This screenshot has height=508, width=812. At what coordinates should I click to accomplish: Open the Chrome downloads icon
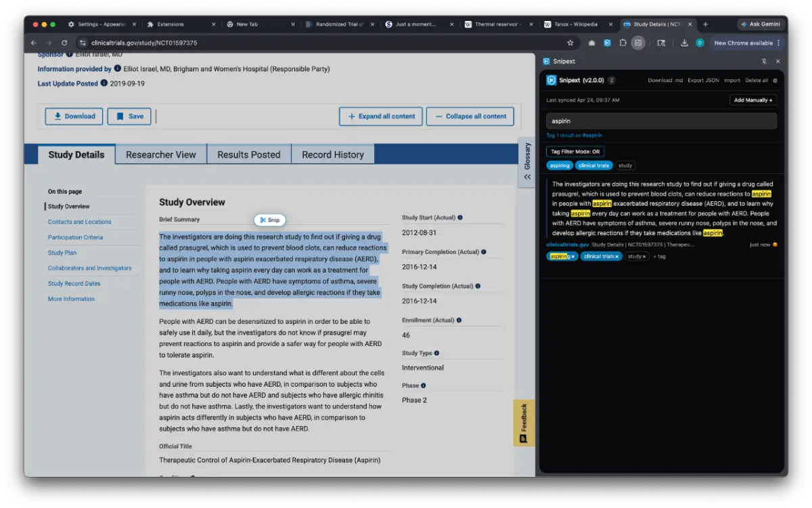click(684, 43)
